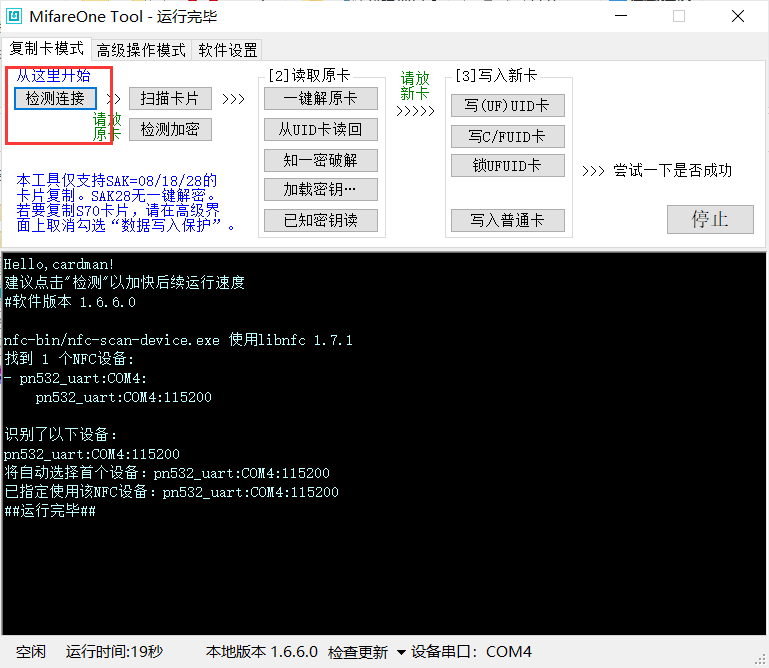769x668 pixels.
Task: Click 检查更新 in status bar
Action: coord(358,652)
